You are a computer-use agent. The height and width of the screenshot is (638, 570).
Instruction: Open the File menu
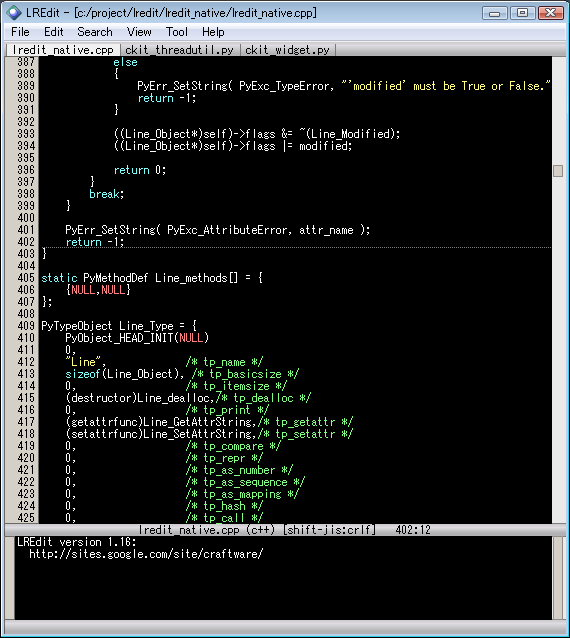[x=20, y=32]
